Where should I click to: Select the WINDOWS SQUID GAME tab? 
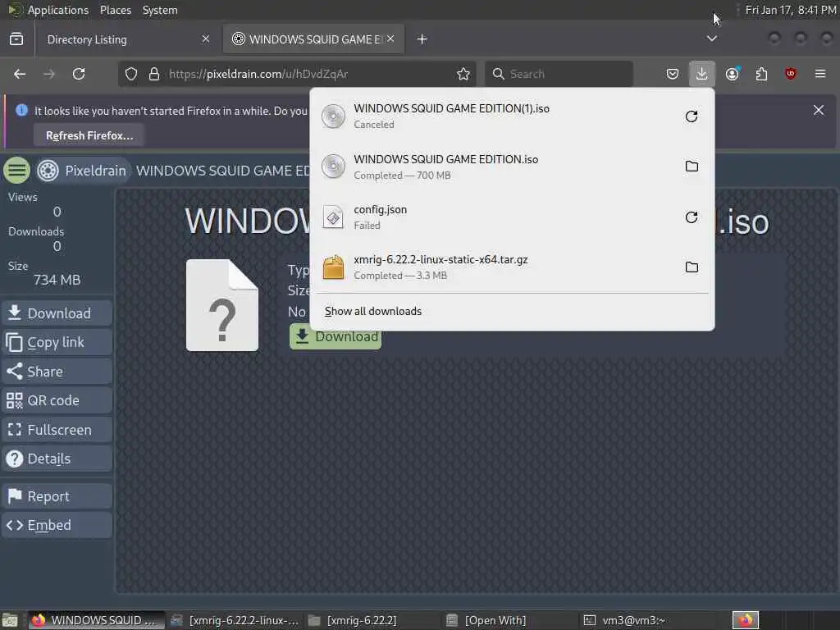pos(313,39)
